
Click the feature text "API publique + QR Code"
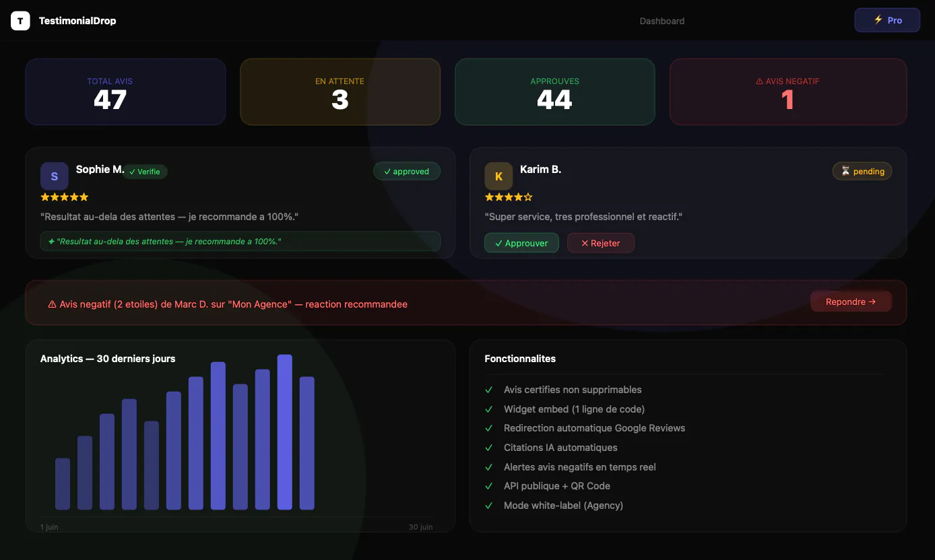pos(557,486)
